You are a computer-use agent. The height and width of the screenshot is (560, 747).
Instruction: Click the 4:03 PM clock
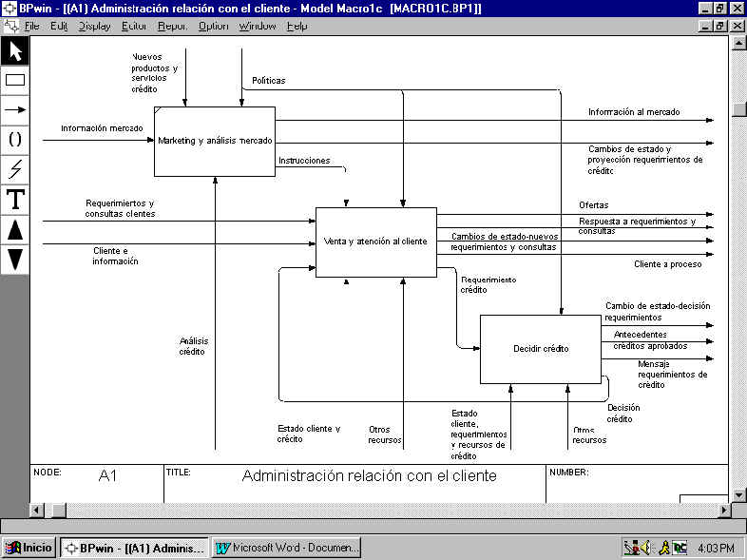(x=716, y=548)
